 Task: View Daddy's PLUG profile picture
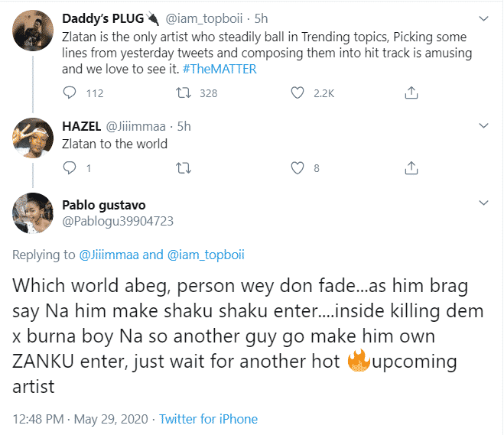[x=31, y=31]
